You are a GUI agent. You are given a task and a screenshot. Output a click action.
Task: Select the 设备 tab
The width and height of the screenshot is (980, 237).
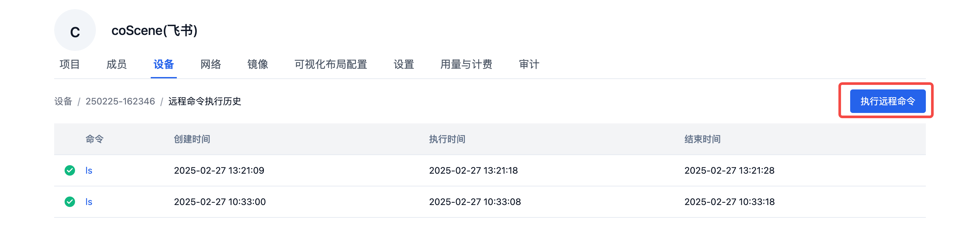point(163,64)
